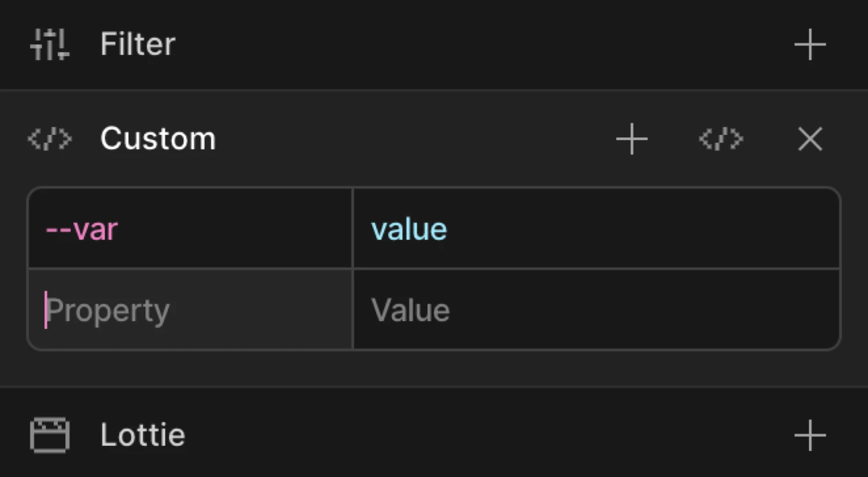Click the plus icon to add a Lottie
868x477 pixels.
810,435
